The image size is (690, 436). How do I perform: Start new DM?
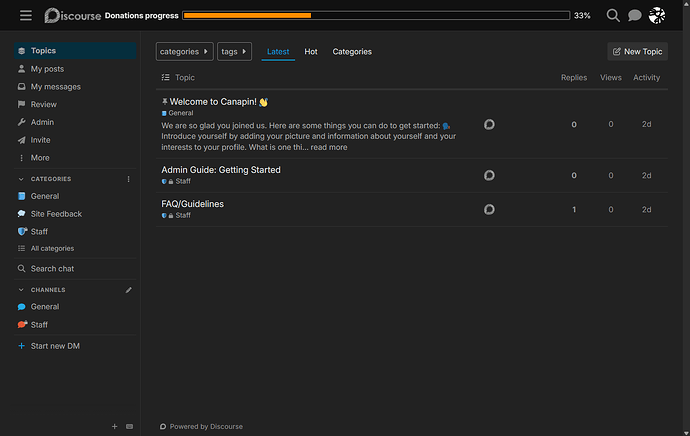point(75,346)
